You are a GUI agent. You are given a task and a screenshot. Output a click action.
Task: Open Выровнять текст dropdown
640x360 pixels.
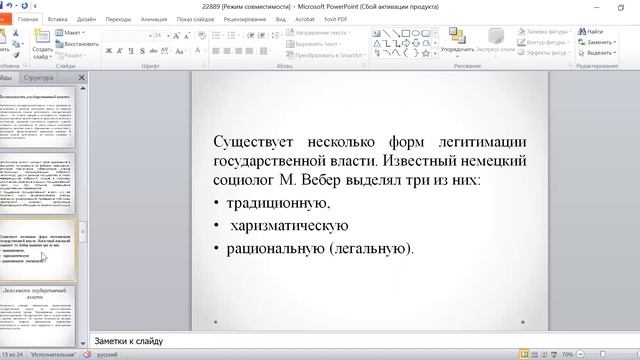[314, 44]
